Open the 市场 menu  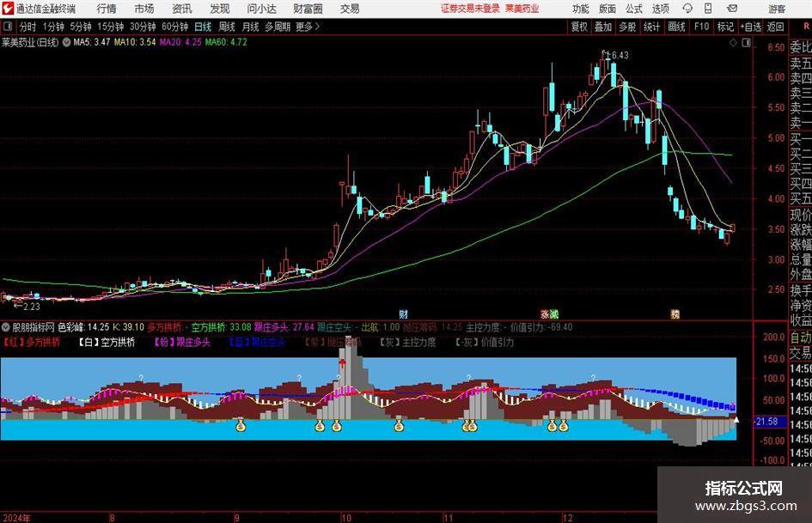click(144, 9)
